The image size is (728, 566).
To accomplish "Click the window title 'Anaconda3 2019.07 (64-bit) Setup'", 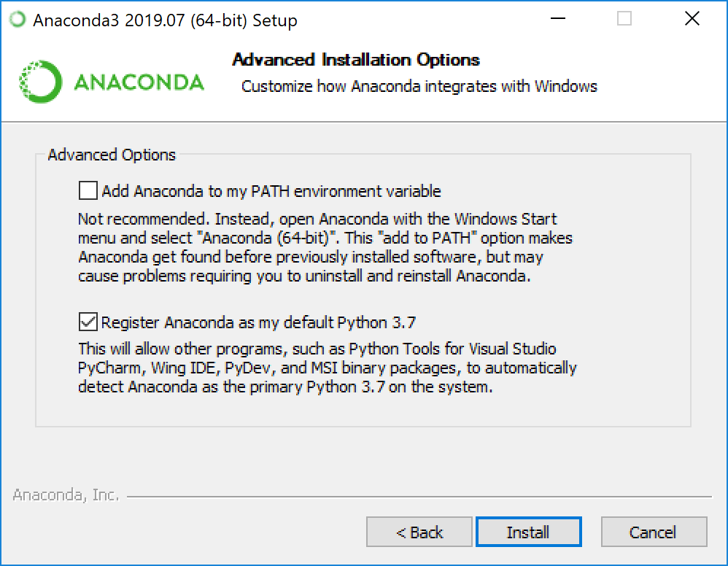I will (164, 20).
